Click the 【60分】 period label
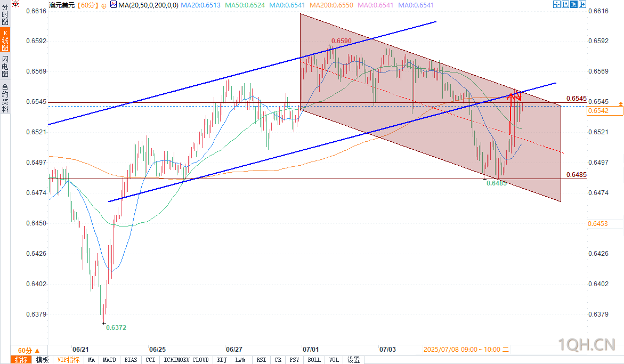 click(87, 5)
